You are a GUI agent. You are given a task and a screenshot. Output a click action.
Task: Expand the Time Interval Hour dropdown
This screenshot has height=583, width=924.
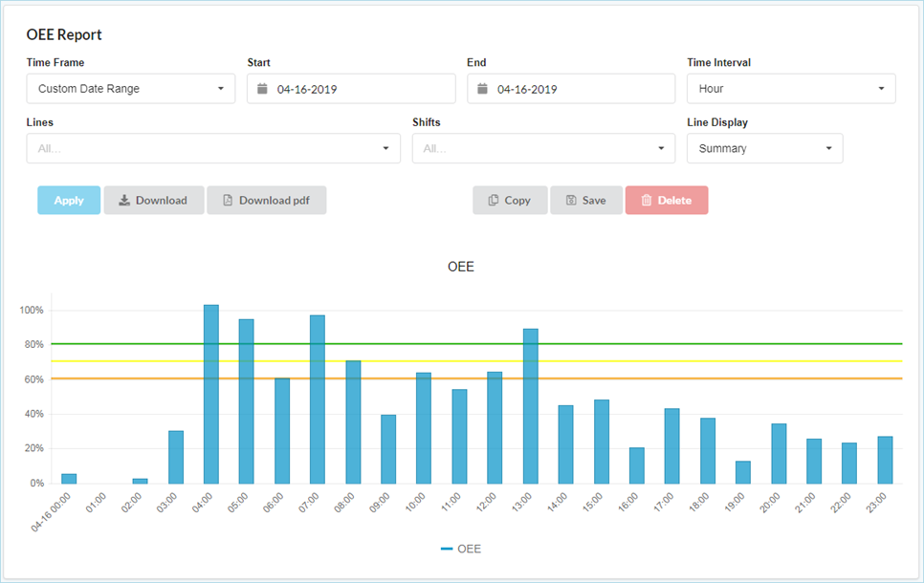pyautogui.click(x=791, y=89)
